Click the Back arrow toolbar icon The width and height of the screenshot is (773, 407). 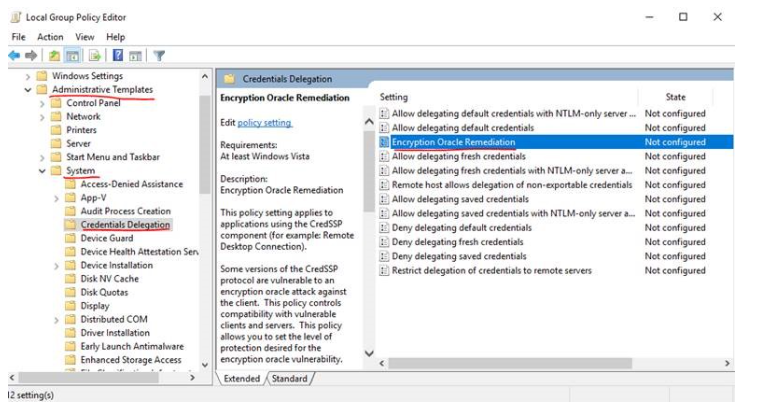[x=14, y=55]
